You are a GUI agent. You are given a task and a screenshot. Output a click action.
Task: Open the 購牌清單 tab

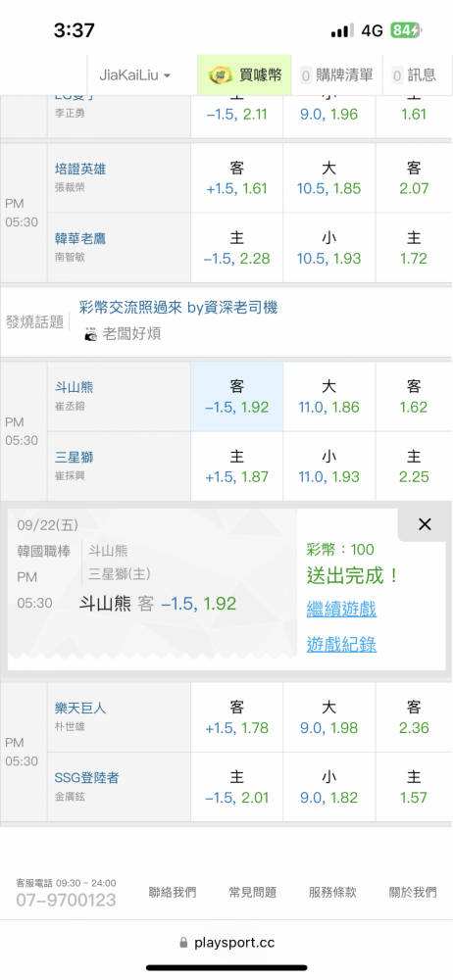338,75
